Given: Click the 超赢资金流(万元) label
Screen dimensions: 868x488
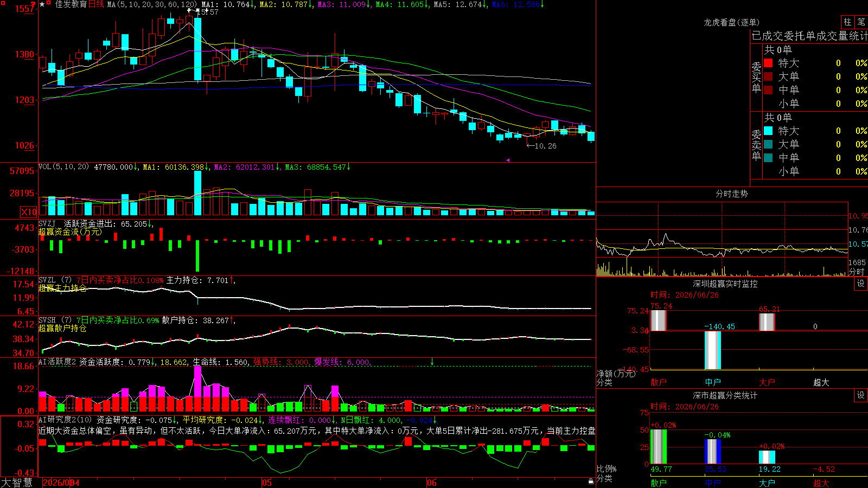Looking at the screenshot, I should tap(69, 232).
